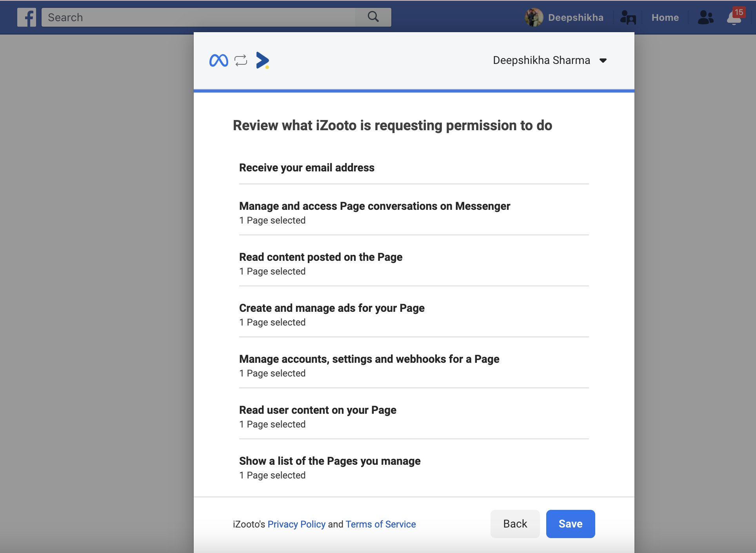Viewport: 756px width, 553px height.
Task: Expand the Deepshikha Sharma account dropdown
Action: point(603,60)
